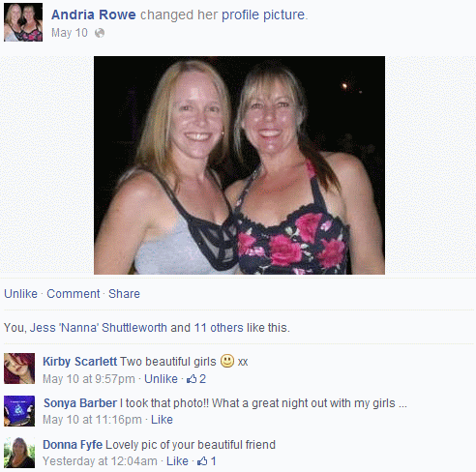Open Kirby Scarlett's commenter avatar
476x472 pixels.
(x=19, y=369)
